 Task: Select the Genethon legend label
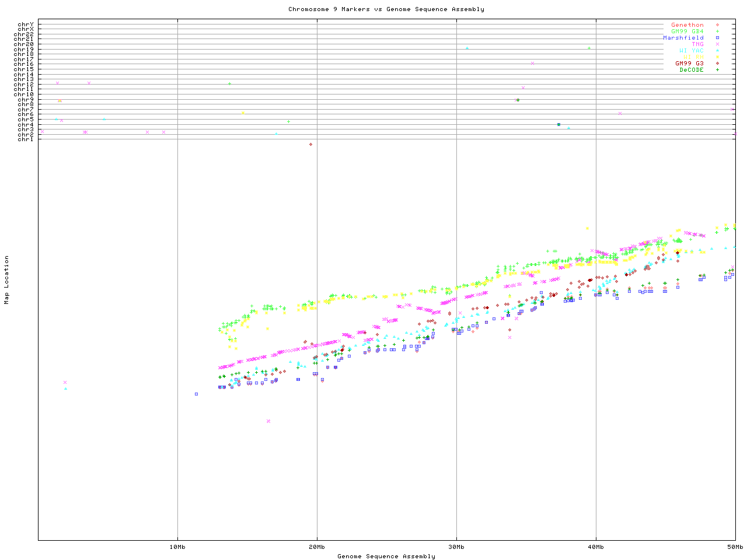687,25
